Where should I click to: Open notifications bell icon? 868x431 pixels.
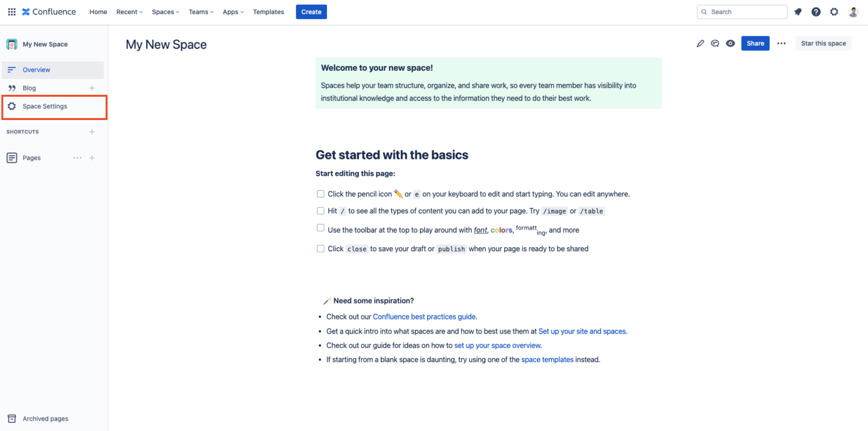click(x=797, y=11)
